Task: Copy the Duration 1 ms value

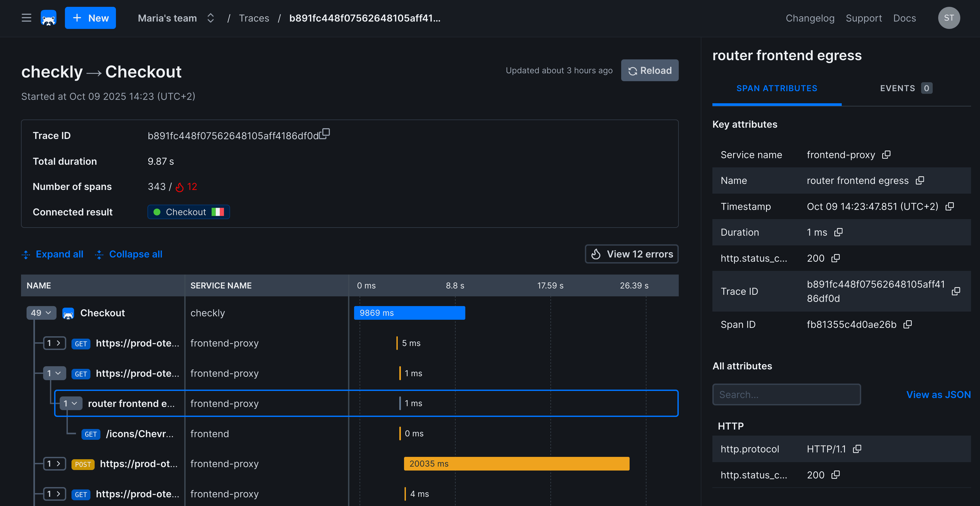Action: [x=839, y=232]
